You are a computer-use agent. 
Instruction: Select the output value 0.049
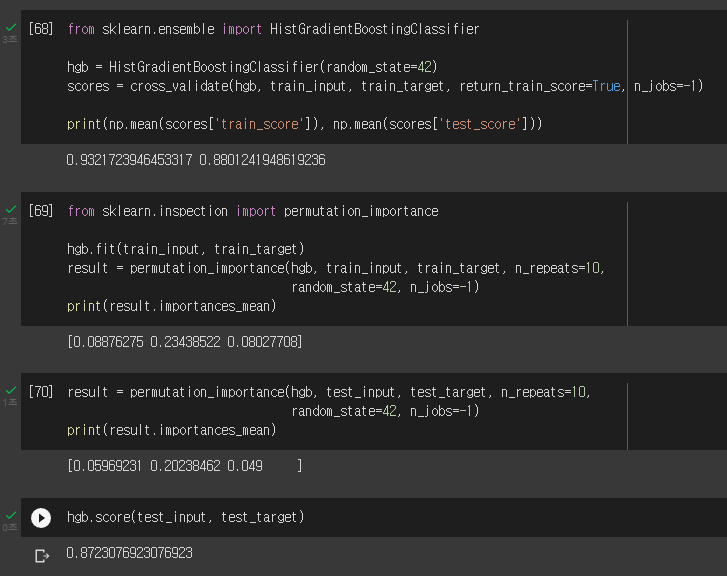point(245,466)
